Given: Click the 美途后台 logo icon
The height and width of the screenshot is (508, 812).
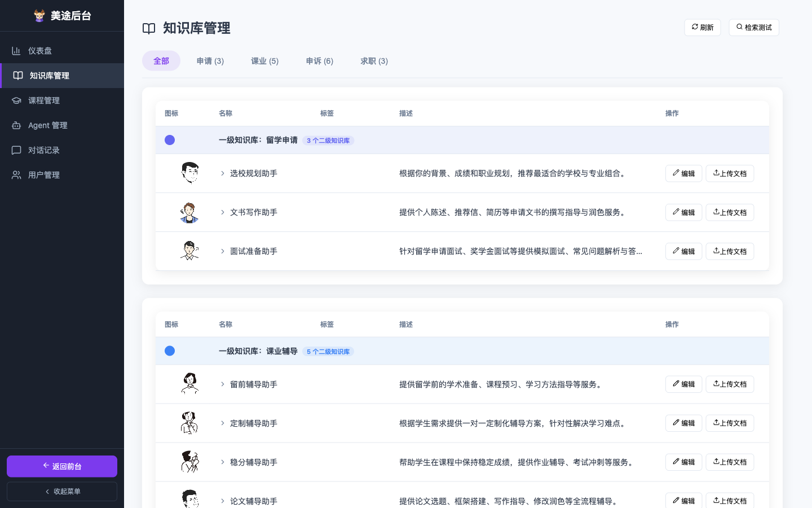Looking at the screenshot, I should point(39,16).
